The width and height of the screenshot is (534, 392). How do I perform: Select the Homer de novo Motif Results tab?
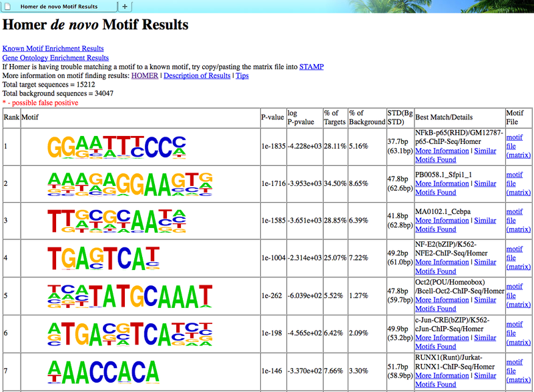coord(59,7)
